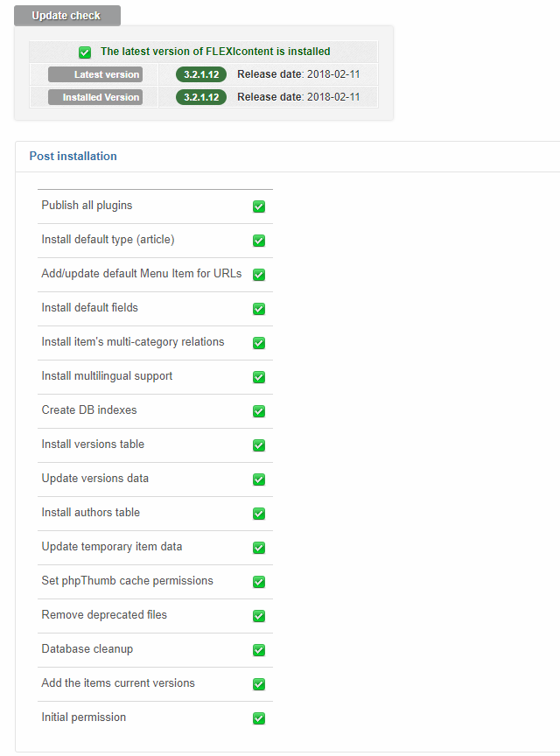The image size is (560, 756).
Task: Click check icon for Update temporary item data
Action: [259, 548]
